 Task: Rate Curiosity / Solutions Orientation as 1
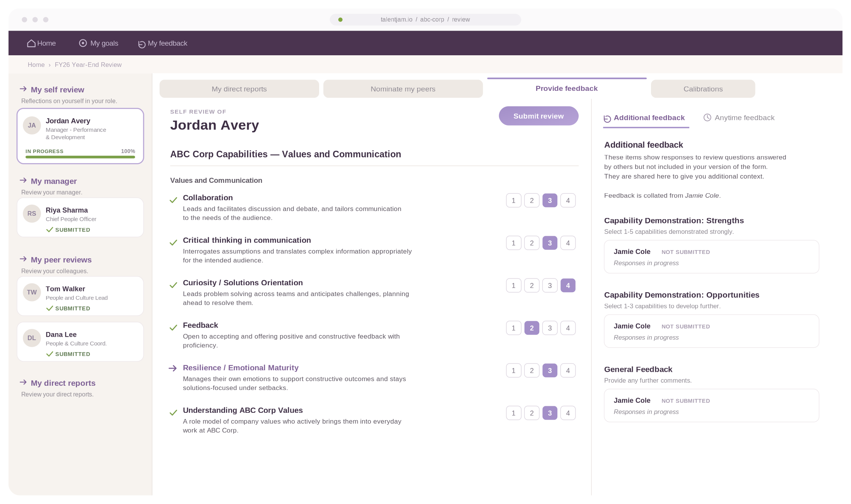[514, 286]
